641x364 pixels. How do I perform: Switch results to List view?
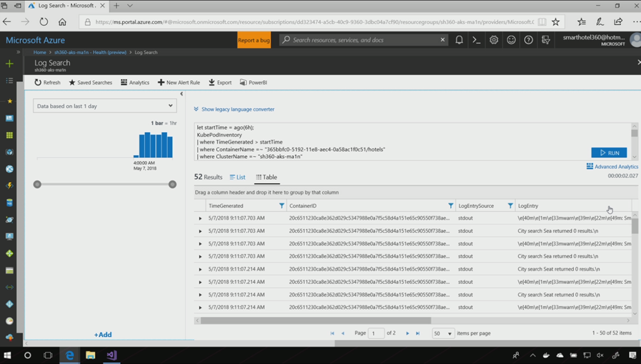coord(237,177)
